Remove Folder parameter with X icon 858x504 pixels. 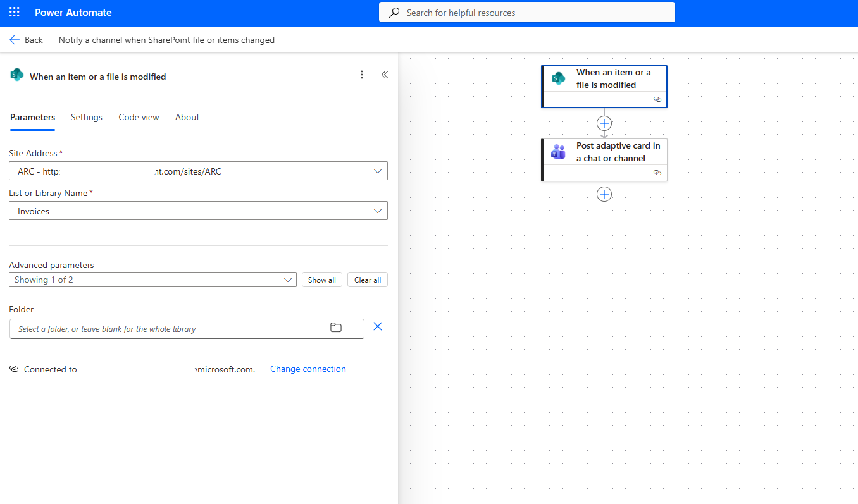click(378, 327)
